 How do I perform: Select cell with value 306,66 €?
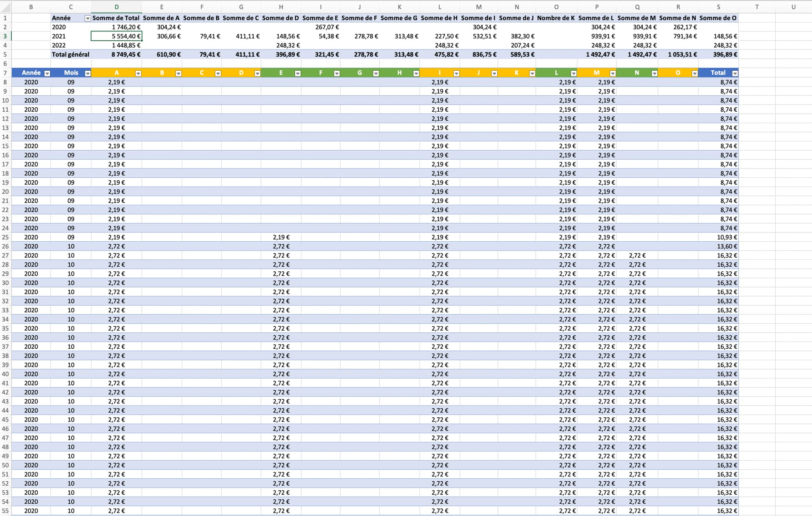162,36
